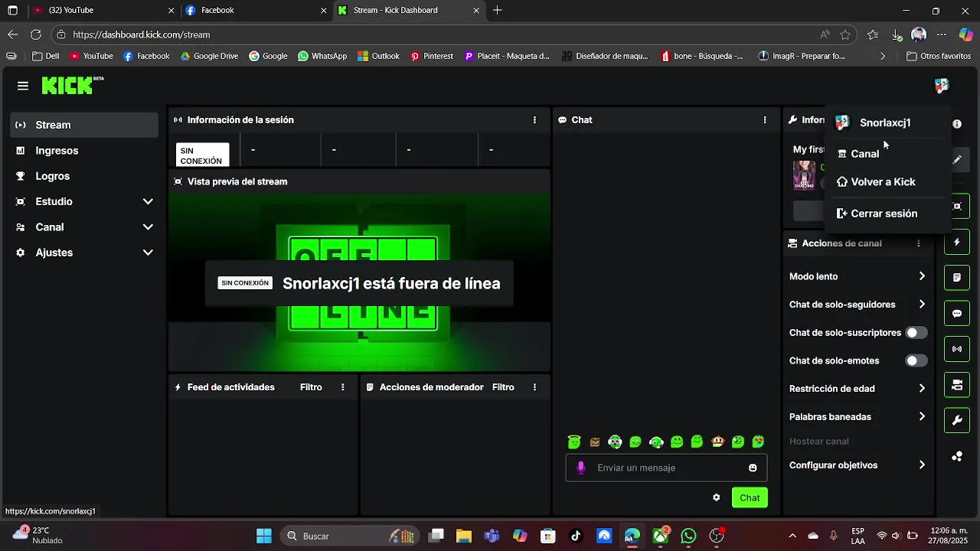Image resolution: width=980 pixels, height=551 pixels.
Task: Open Modo lento settings
Action: coord(857,276)
